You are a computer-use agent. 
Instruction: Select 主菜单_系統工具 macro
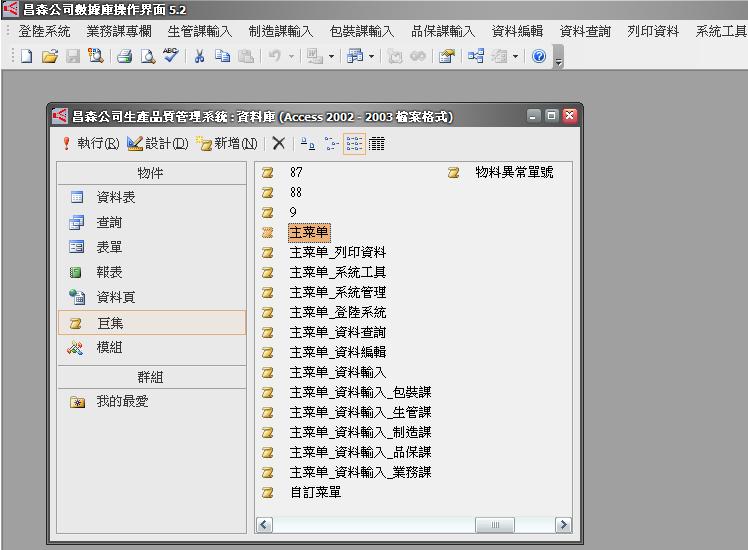coord(338,272)
